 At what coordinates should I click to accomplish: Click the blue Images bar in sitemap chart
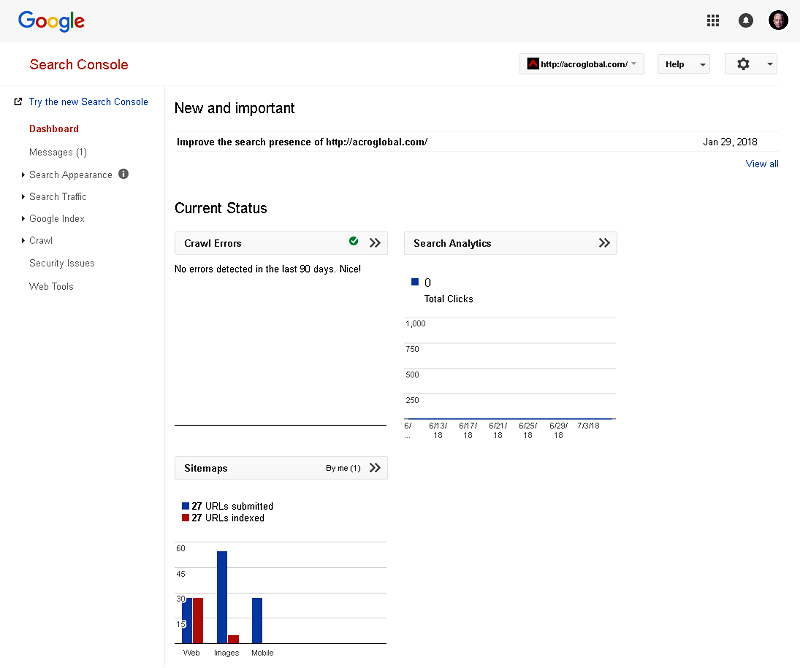[x=222, y=597]
